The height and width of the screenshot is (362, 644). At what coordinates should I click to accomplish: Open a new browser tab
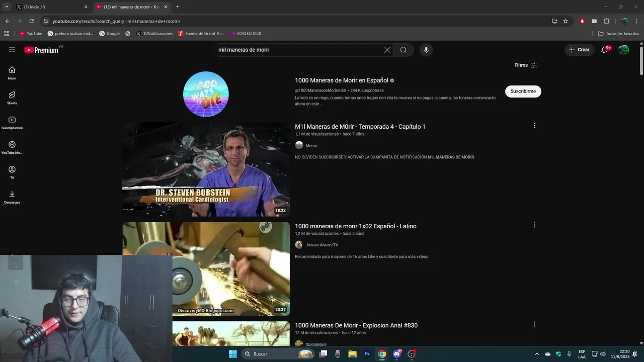178,7
